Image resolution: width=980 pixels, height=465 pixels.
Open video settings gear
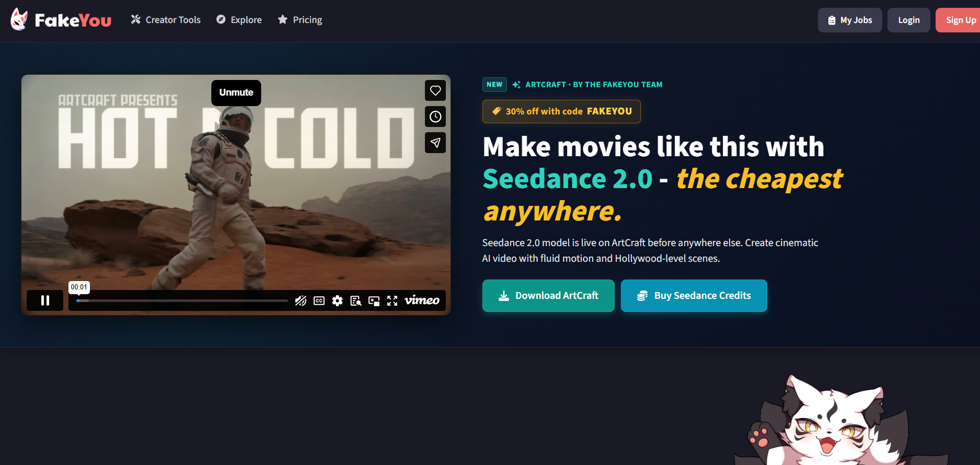point(337,300)
